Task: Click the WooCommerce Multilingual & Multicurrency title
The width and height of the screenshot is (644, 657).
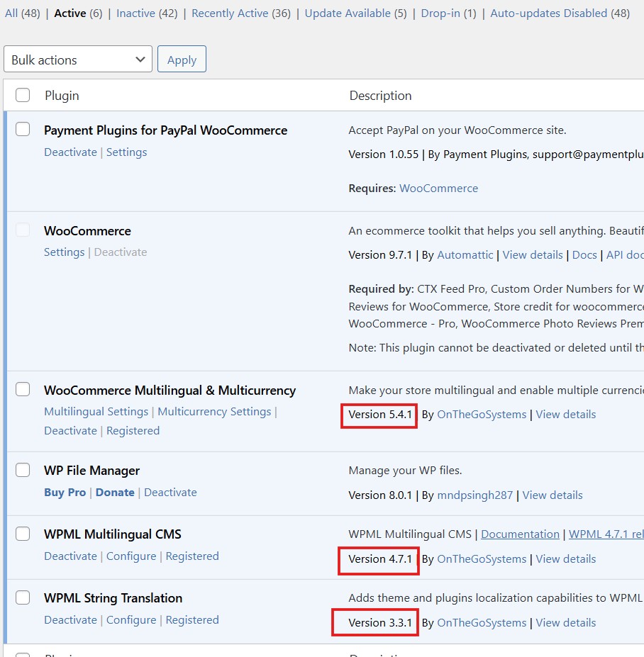Action: pos(170,391)
